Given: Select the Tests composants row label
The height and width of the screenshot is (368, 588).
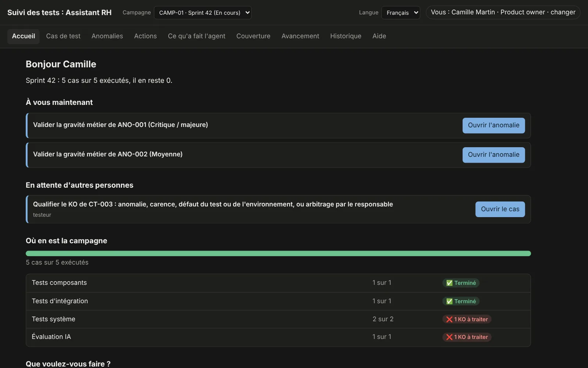Looking at the screenshot, I should click(59, 283).
